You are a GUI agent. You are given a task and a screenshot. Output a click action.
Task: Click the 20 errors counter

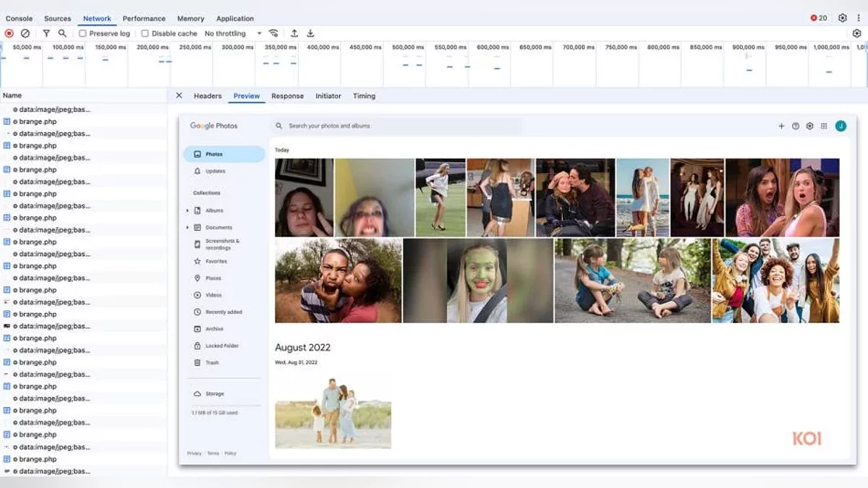point(819,18)
